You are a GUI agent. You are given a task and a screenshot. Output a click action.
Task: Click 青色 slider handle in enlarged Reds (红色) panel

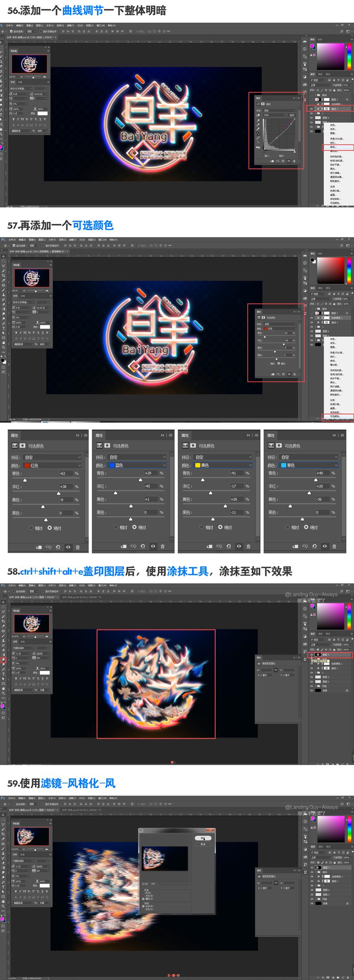pos(25,480)
